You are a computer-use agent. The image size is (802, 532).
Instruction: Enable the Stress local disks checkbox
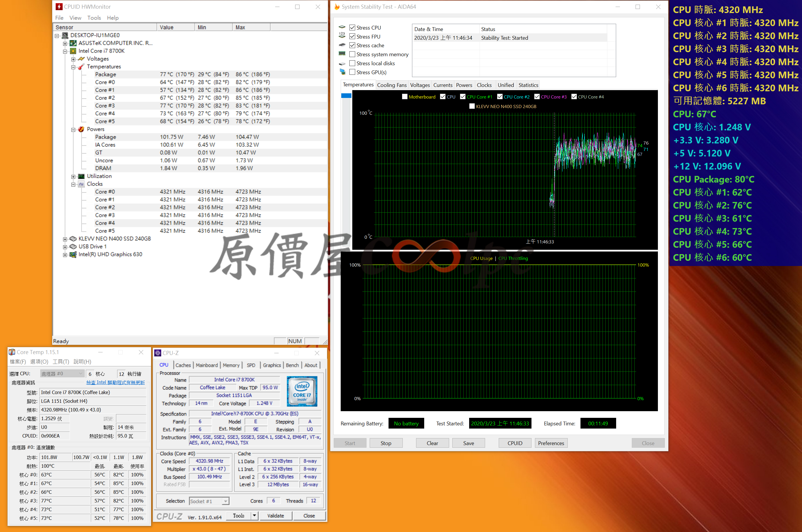tap(352, 63)
